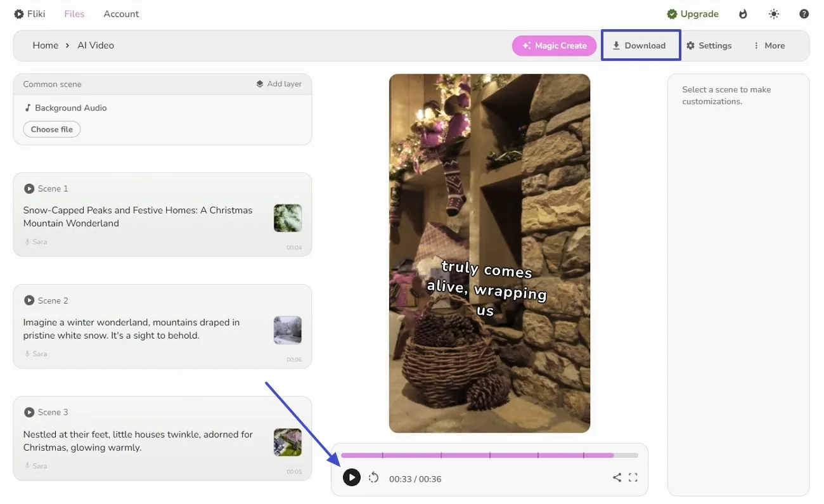
Task: Share the video using the share icon
Action: (x=617, y=477)
